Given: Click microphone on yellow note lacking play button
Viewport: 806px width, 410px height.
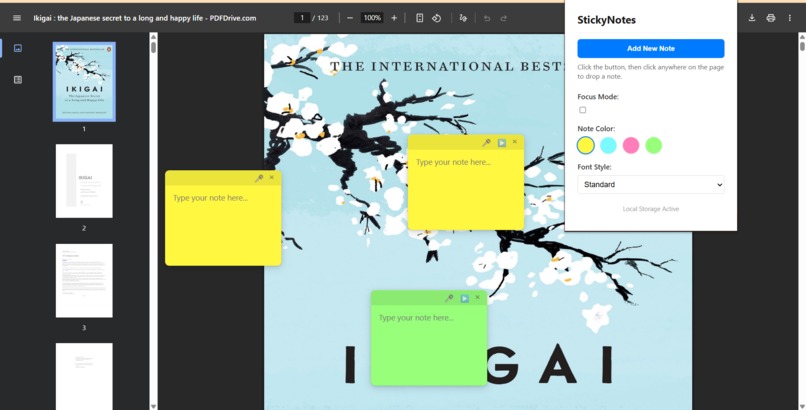Looking at the screenshot, I should click(259, 178).
